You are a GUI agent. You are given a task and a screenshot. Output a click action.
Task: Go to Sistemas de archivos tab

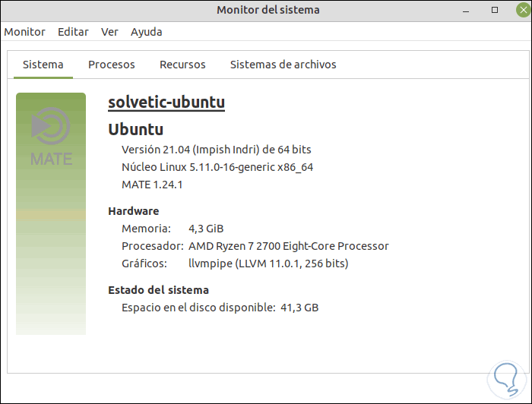click(283, 65)
